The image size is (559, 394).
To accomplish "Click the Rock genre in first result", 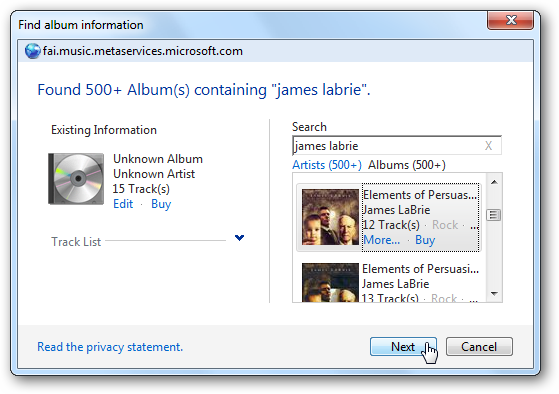I will (x=445, y=225).
